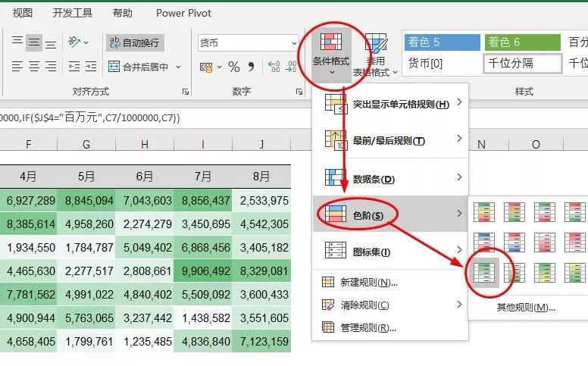Select column H header
The width and height of the screenshot is (588, 366).
[145, 144]
